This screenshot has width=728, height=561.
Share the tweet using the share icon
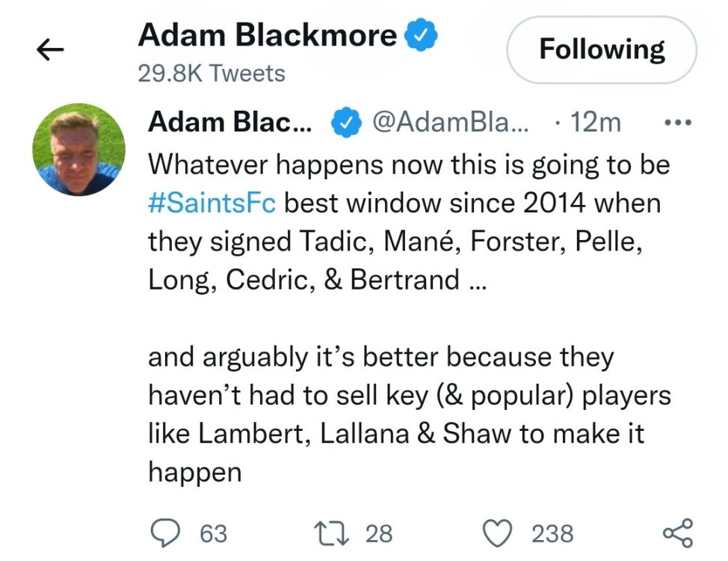678,533
